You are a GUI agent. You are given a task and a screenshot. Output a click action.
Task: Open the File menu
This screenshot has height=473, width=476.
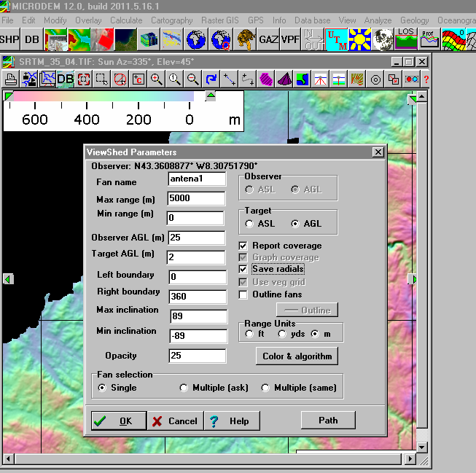click(7, 20)
